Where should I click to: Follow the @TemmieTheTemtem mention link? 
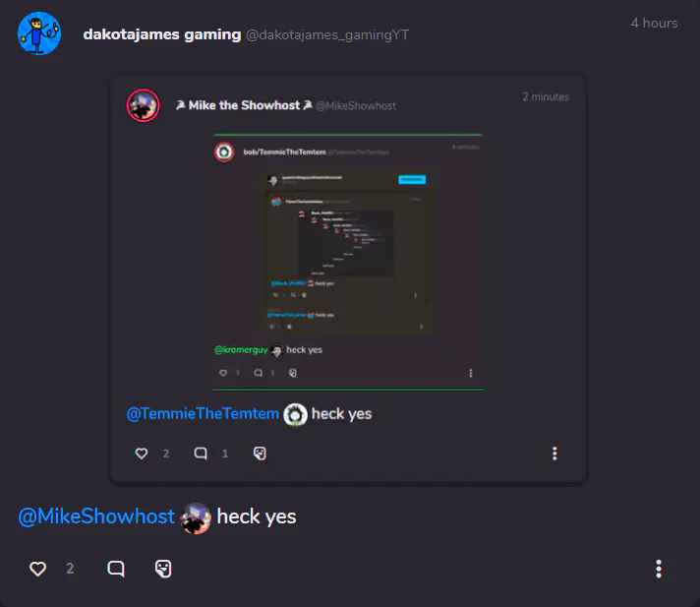(203, 413)
